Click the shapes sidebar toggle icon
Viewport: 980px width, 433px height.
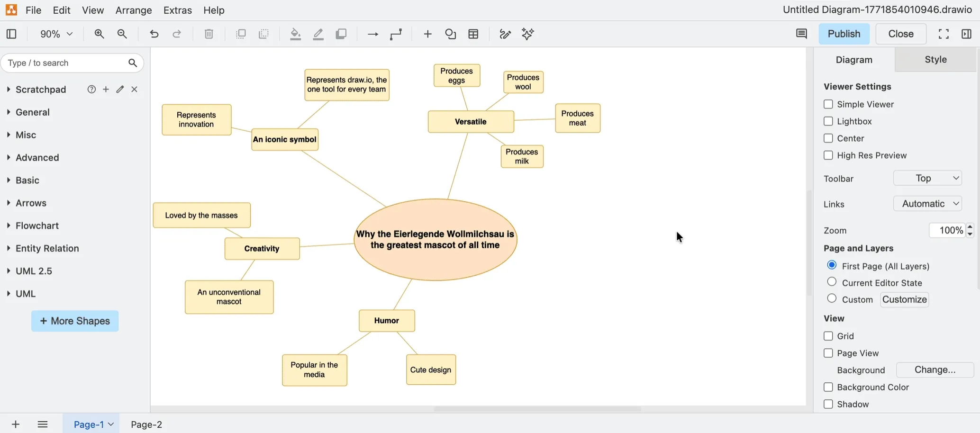tap(11, 34)
